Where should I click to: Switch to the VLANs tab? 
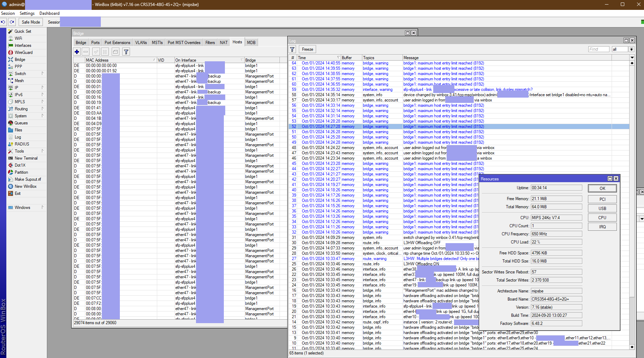[x=141, y=42]
